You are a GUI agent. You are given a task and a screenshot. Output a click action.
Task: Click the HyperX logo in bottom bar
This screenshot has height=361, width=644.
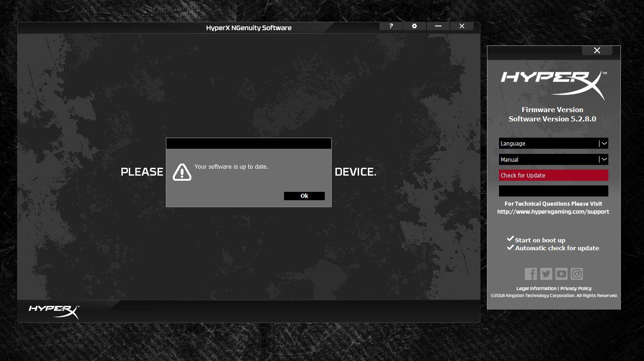click(54, 311)
